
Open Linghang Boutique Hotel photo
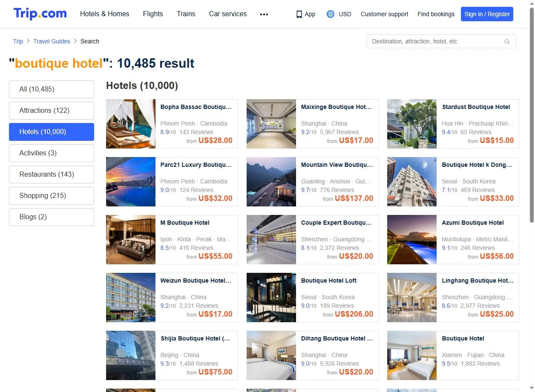(412, 298)
